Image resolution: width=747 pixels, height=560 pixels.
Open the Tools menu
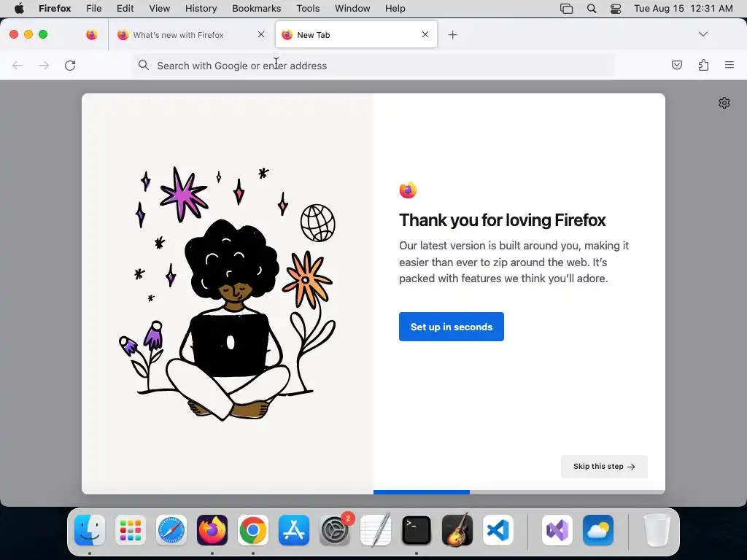click(x=308, y=9)
